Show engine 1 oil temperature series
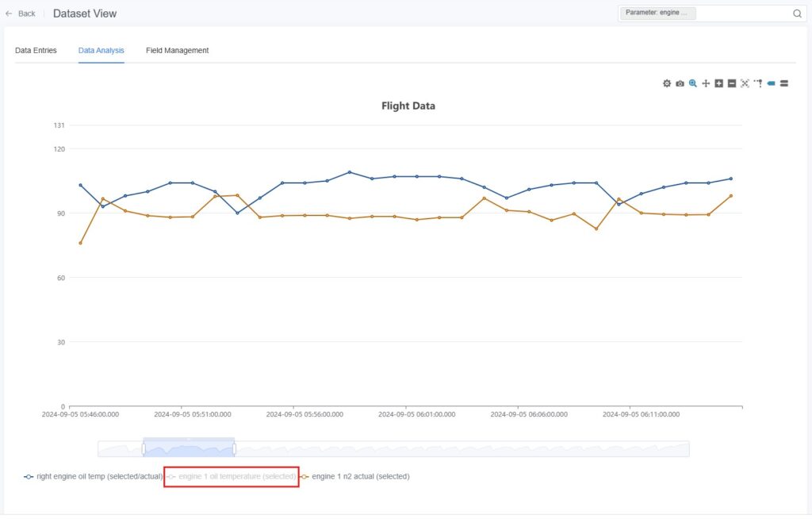Viewport: 812px width, 519px height. click(232, 476)
